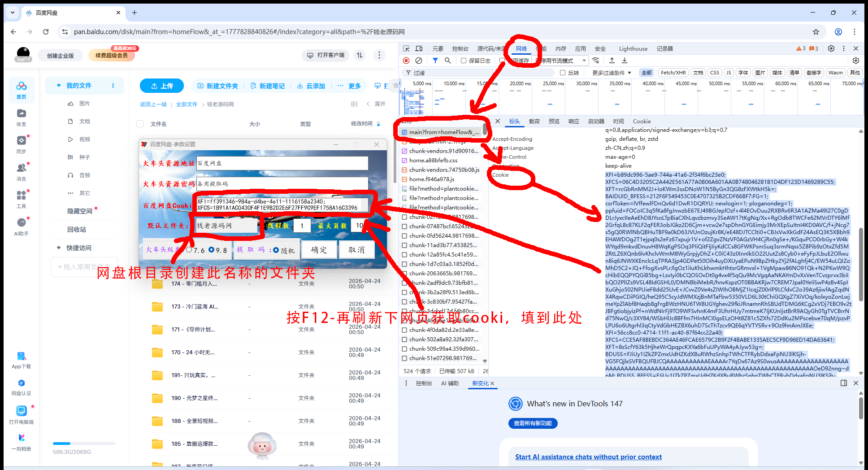868x470 pixels.
Task: Click the storage usage progress bar
Action: 84,444
